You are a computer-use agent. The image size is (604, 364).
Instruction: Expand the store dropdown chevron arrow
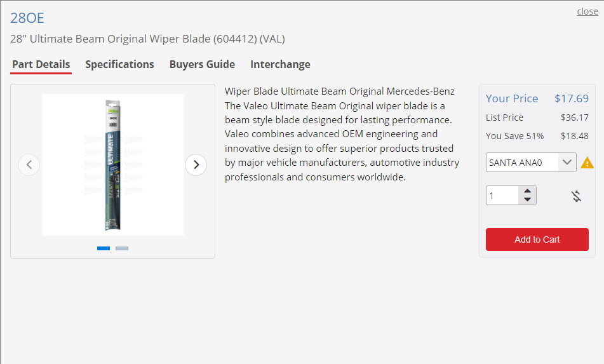click(x=567, y=163)
